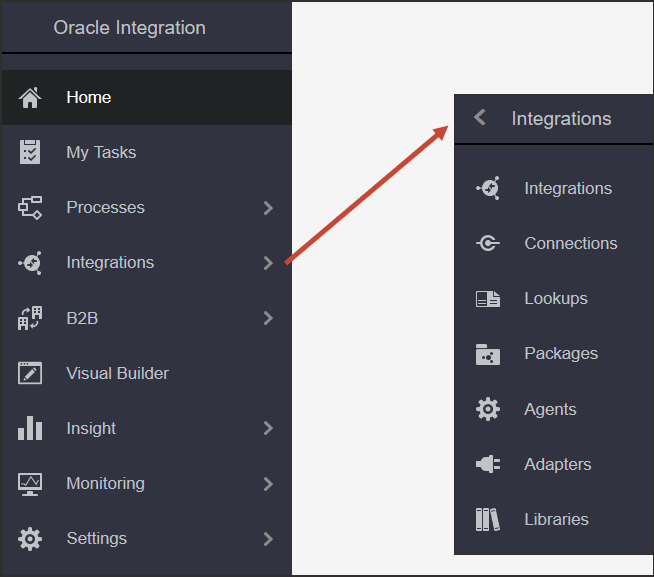Select Monitoring label in main menu
The height and width of the screenshot is (577, 654).
pyautogui.click(x=106, y=484)
